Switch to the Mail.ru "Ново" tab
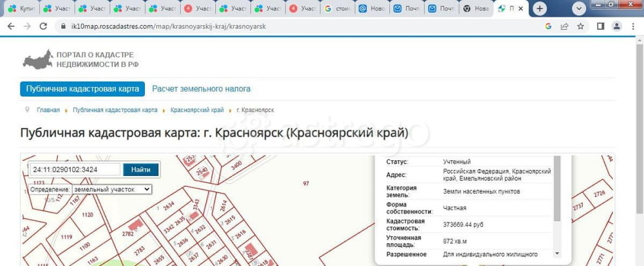 click(x=372, y=8)
